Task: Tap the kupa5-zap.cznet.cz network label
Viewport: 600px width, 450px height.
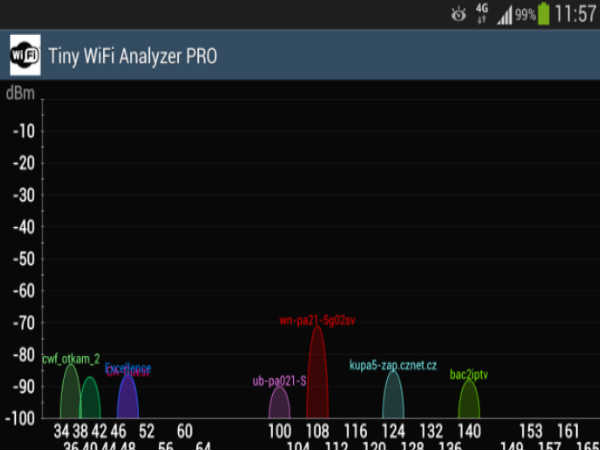Action: point(393,366)
